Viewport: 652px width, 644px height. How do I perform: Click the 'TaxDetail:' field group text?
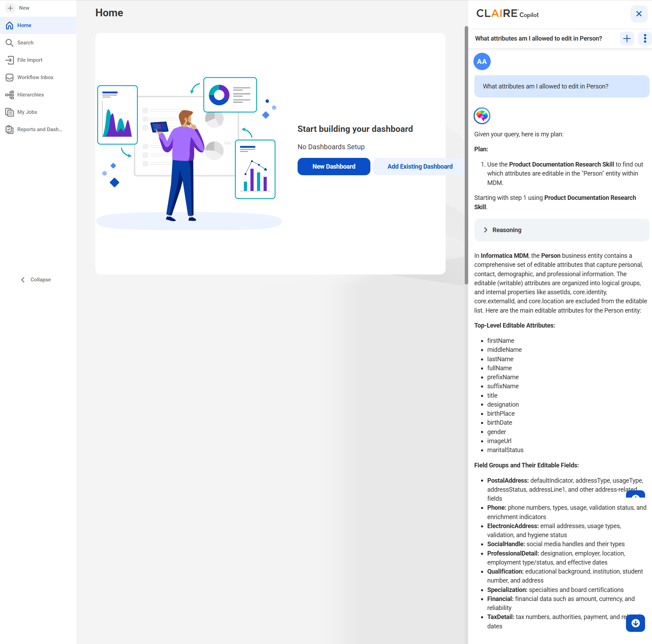point(500,617)
